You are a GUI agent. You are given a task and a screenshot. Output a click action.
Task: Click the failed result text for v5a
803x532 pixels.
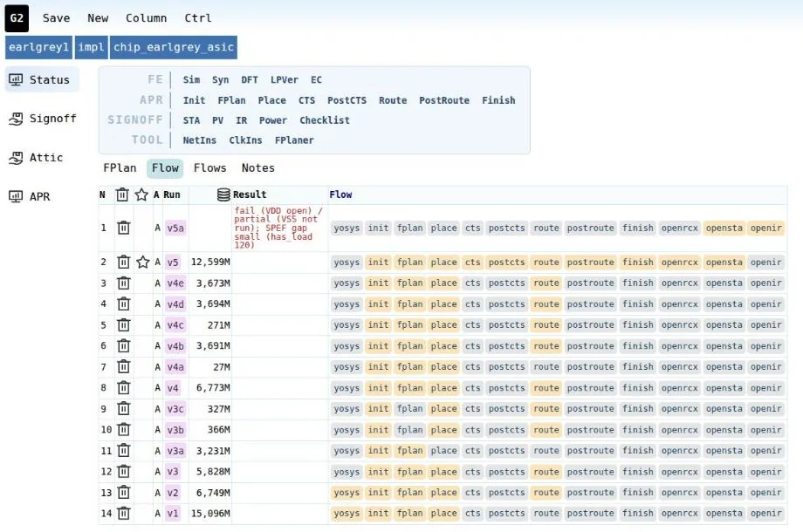(278, 228)
